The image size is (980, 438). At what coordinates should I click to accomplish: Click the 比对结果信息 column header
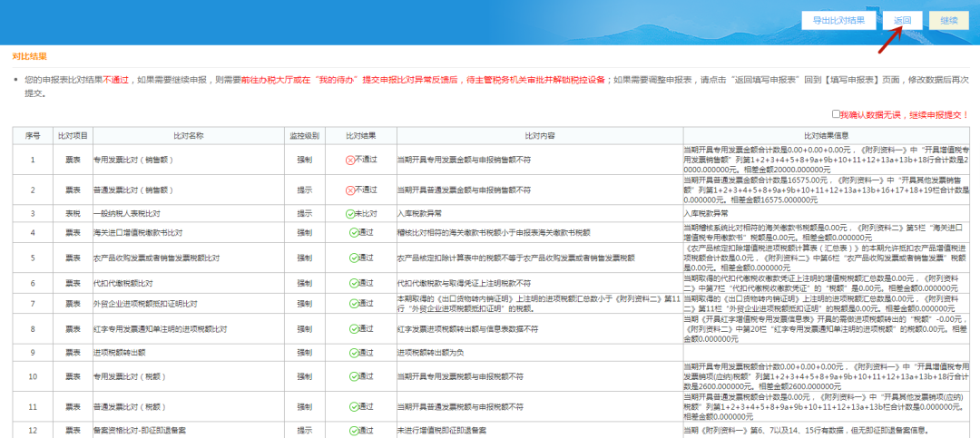827,136
